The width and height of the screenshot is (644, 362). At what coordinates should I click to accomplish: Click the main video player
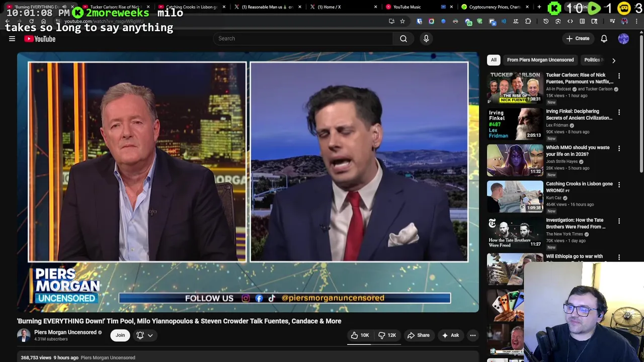(248, 182)
